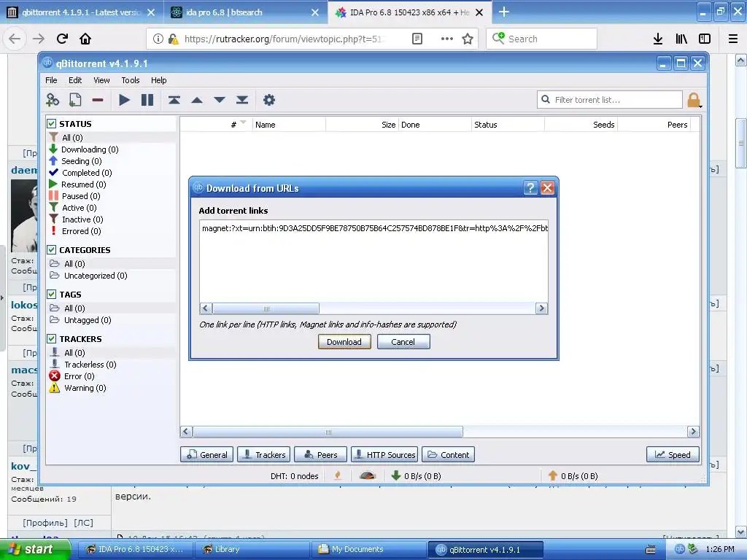Viewport: 747px width, 560px height.
Task: Click Firefox home icon
Action: pos(85,39)
